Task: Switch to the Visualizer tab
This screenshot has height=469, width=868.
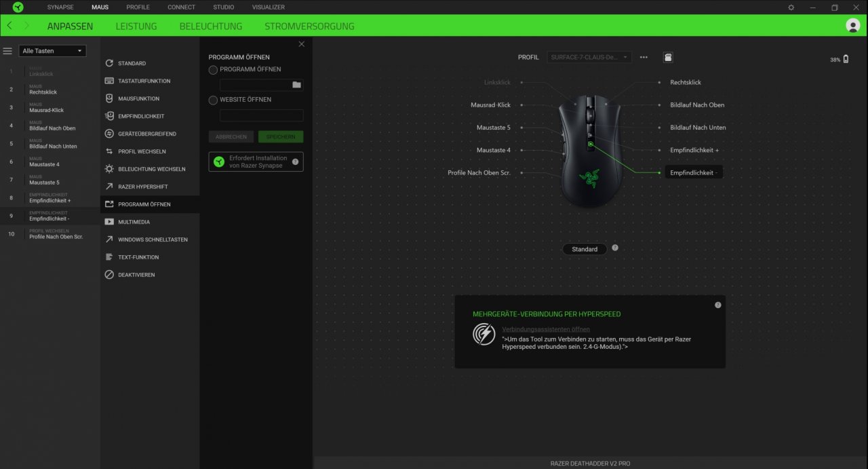Action: point(269,7)
